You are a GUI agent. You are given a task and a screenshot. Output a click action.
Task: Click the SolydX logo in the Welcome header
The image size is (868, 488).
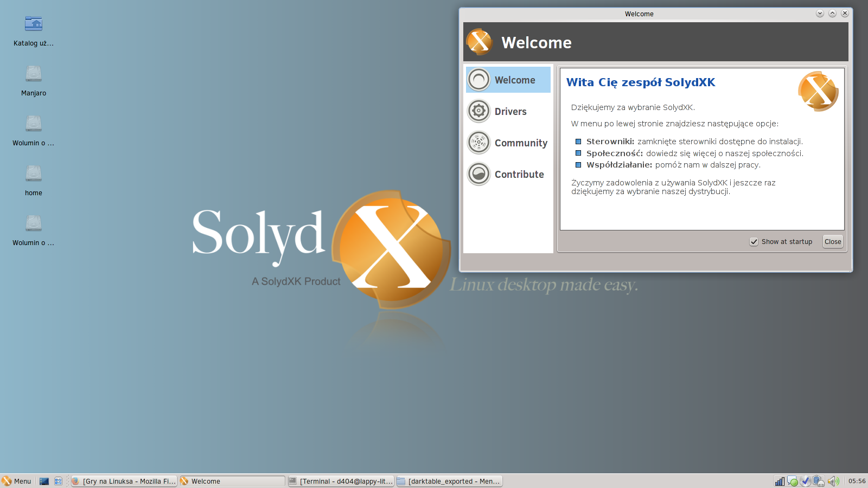tap(480, 42)
